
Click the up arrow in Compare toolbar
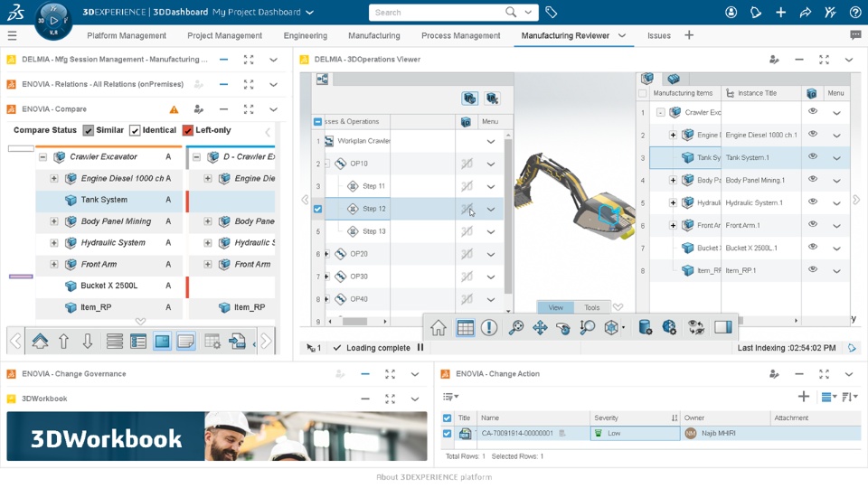pos(63,342)
